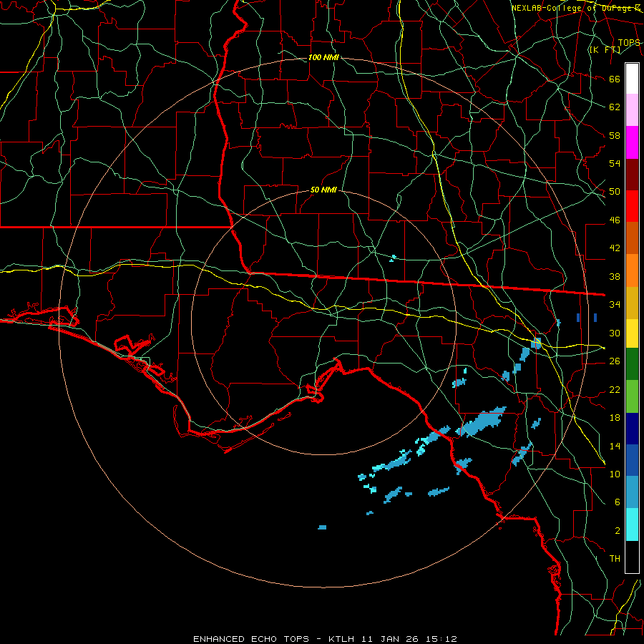Click the '10' scale value
Image resolution: width=644 pixels, height=644 pixels.
pos(615,474)
